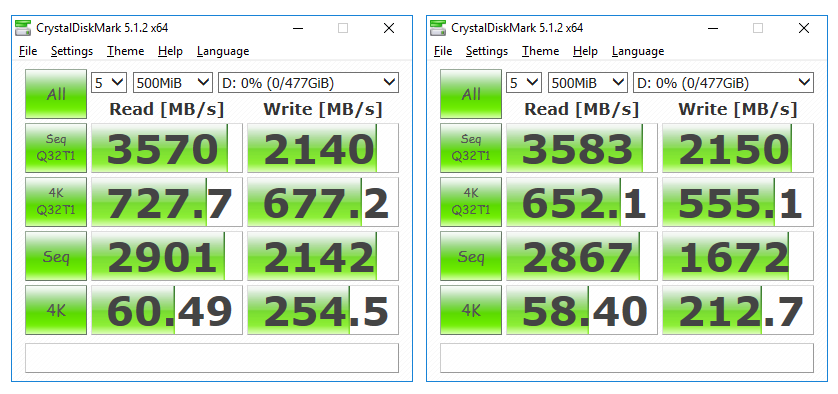838x394 pixels.
Task: Click the 3583 sequential read result
Action: [x=581, y=148]
